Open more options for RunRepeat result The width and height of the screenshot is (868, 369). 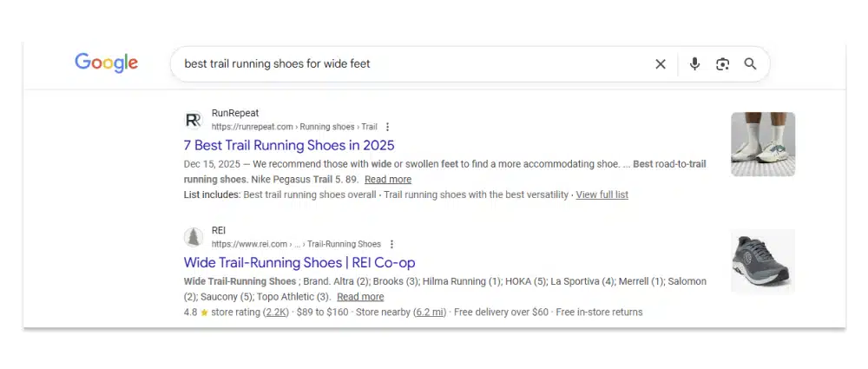pos(387,127)
